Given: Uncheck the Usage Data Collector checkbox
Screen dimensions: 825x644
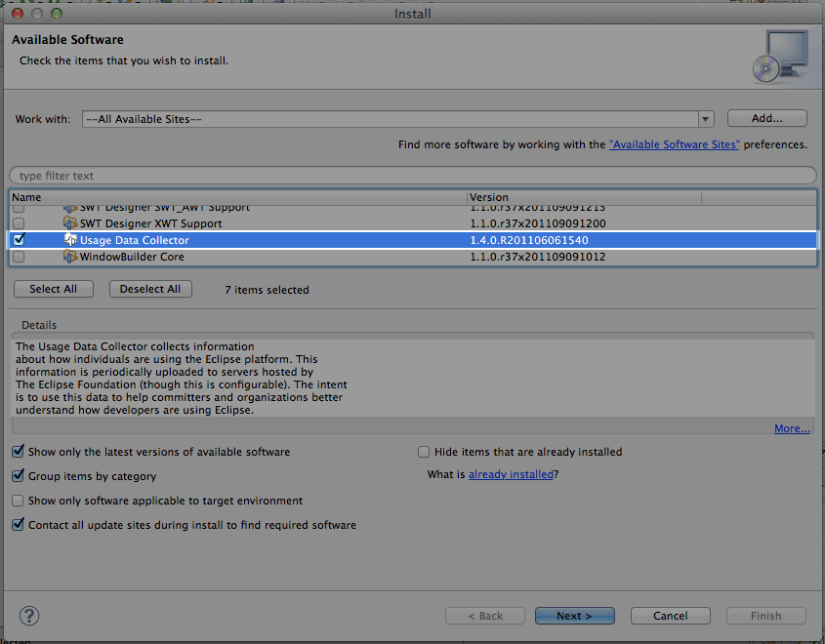Looking at the screenshot, I should 19,240.
